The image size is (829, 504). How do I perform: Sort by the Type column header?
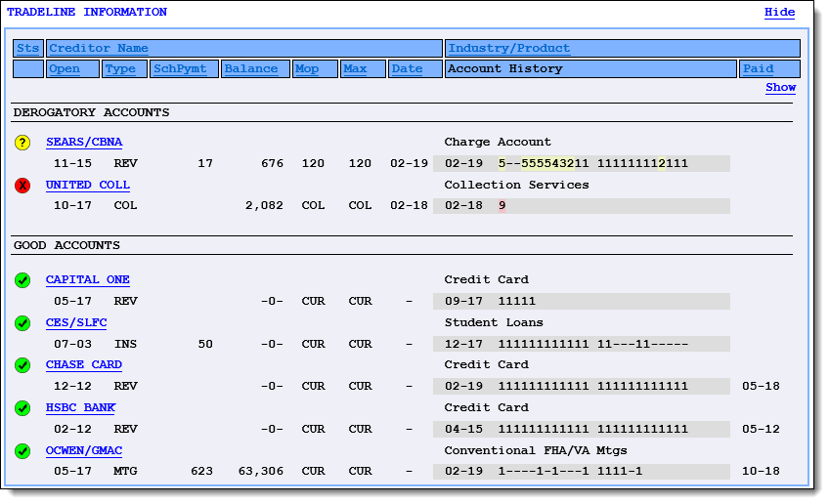[x=120, y=68]
